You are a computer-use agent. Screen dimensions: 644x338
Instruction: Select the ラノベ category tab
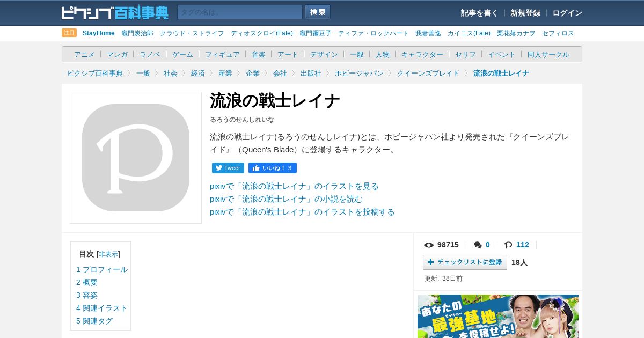click(150, 54)
